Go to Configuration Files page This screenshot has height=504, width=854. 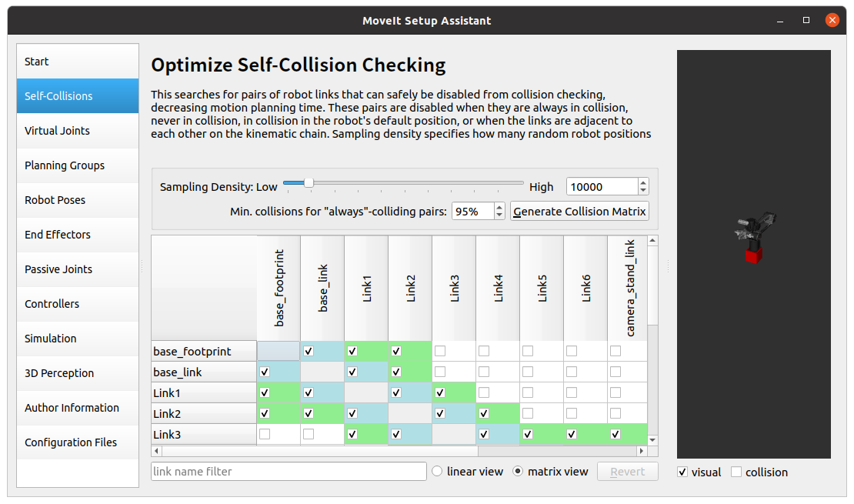pos(78,442)
